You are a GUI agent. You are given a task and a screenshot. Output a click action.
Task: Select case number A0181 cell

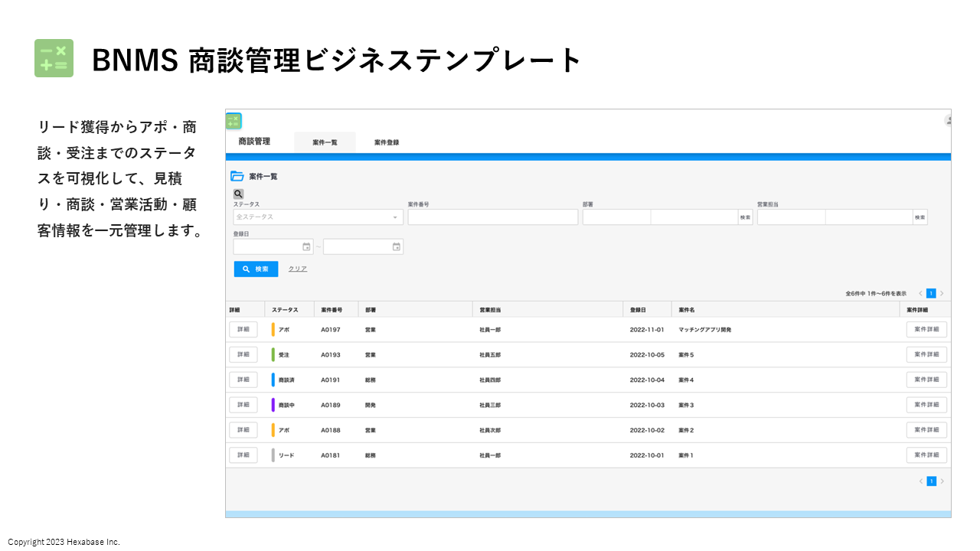pos(331,455)
